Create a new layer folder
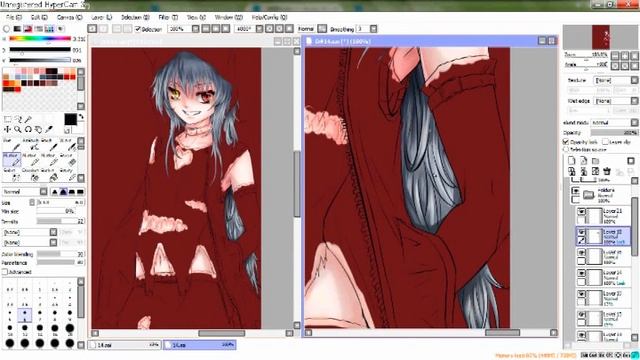This screenshot has width=640, height=360. point(596,160)
